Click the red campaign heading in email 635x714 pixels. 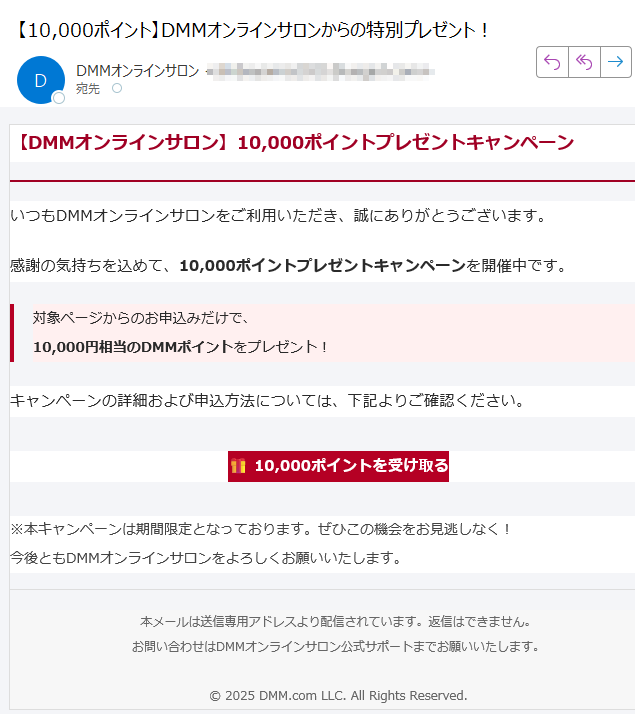coord(296,143)
